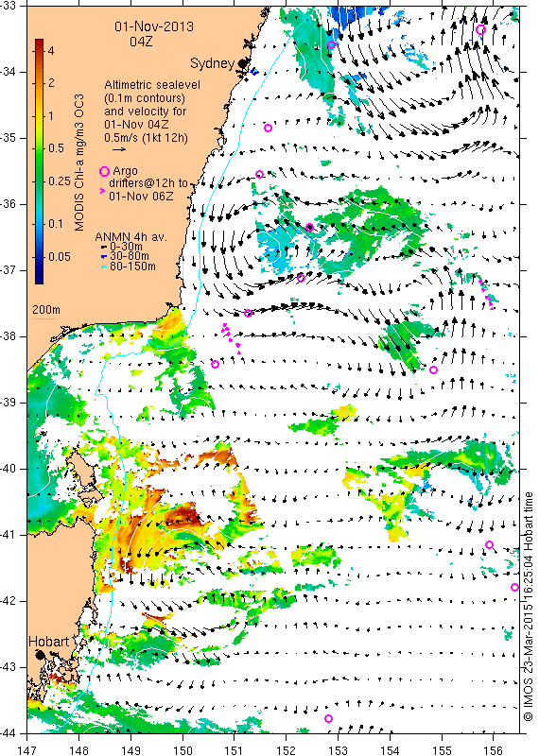Image resolution: width=539 pixels, height=756 pixels.
Task: Click the color bar tick label 0.05
Action: pyautogui.click(x=59, y=256)
